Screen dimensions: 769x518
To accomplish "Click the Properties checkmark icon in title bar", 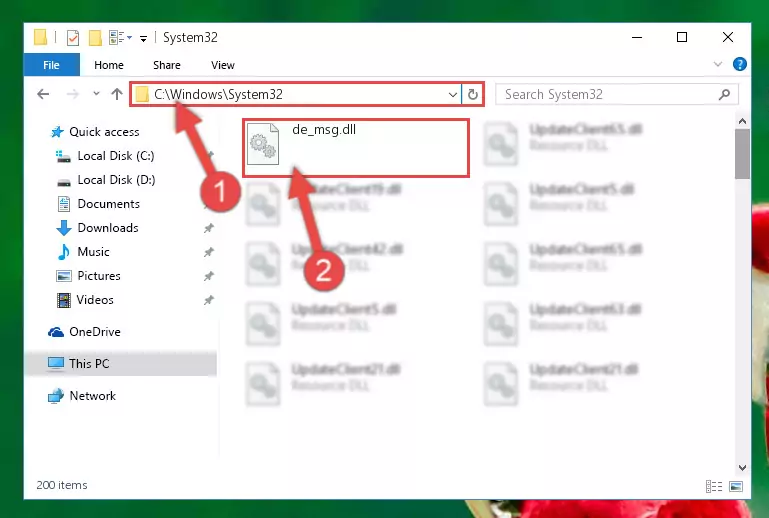I will (x=73, y=38).
